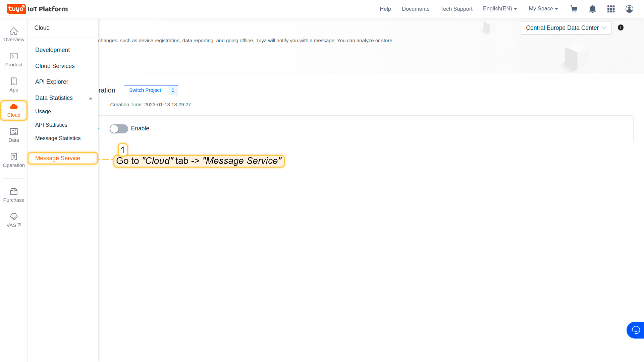Expand the English(EN) language dropdown
This screenshot has width=644, height=362.
pos(500,9)
